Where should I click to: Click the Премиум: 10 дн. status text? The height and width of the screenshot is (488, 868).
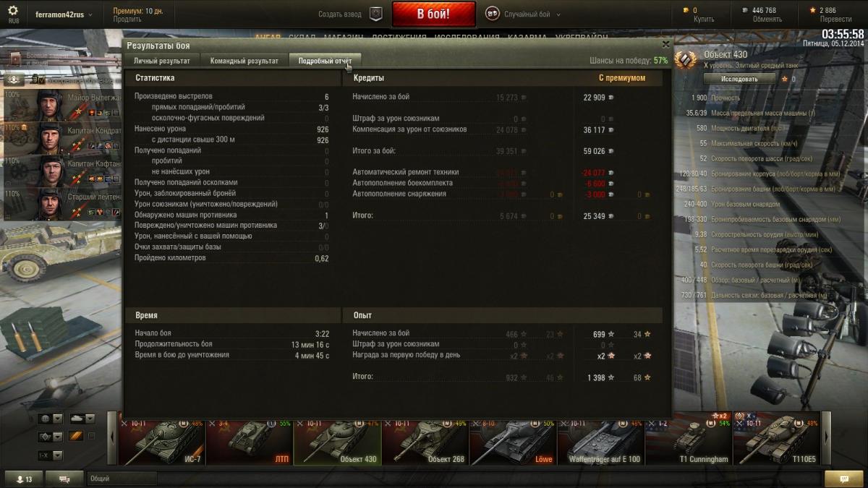pyautogui.click(x=138, y=11)
